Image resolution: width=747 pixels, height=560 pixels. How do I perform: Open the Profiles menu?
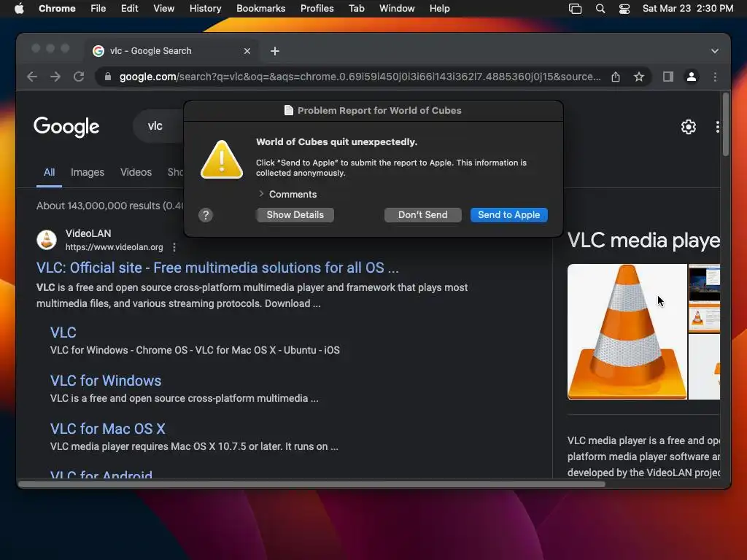coord(317,9)
